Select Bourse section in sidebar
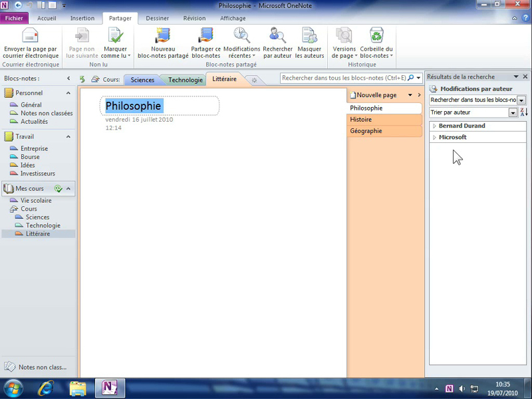Screen dimensions: 532x399 point(30,157)
